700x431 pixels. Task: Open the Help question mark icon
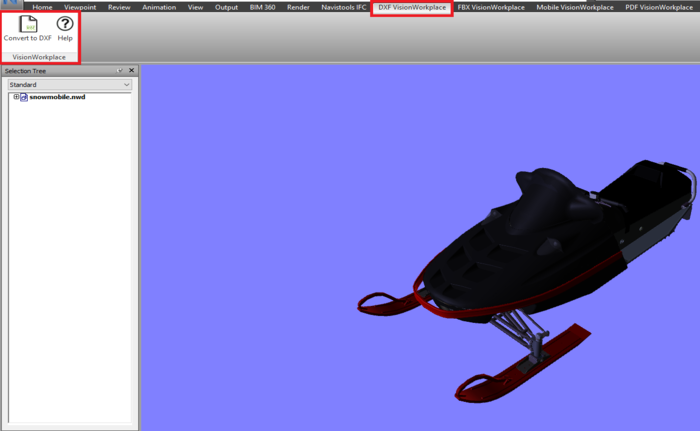[x=65, y=24]
